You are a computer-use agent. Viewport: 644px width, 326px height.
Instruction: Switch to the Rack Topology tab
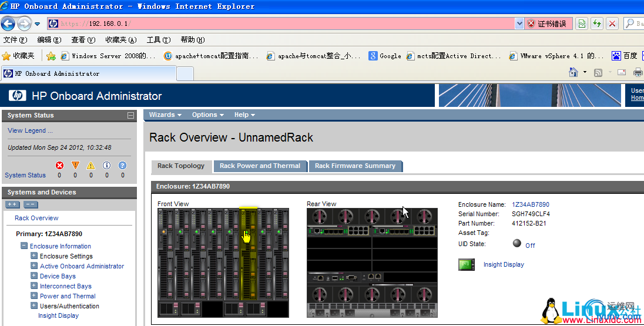[181, 166]
